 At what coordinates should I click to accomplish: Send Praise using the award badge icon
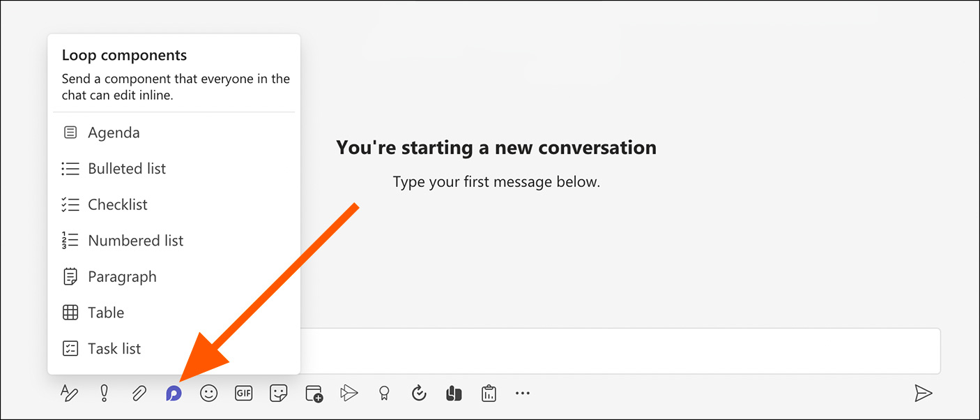coord(383,393)
